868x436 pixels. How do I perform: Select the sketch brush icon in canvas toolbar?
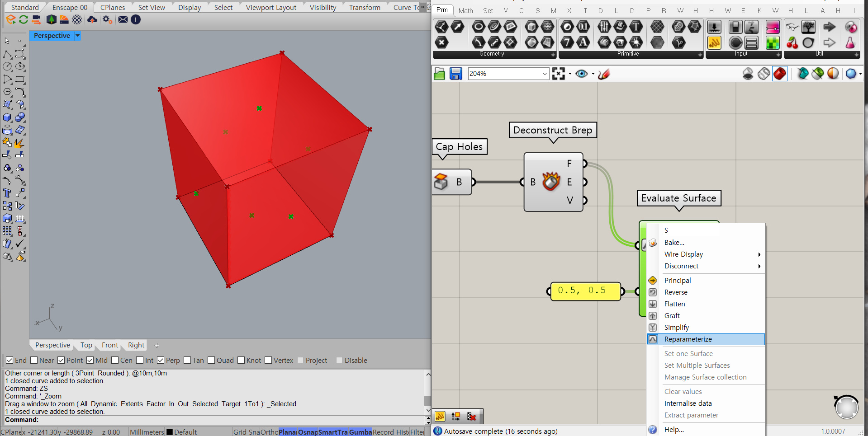click(604, 74)
